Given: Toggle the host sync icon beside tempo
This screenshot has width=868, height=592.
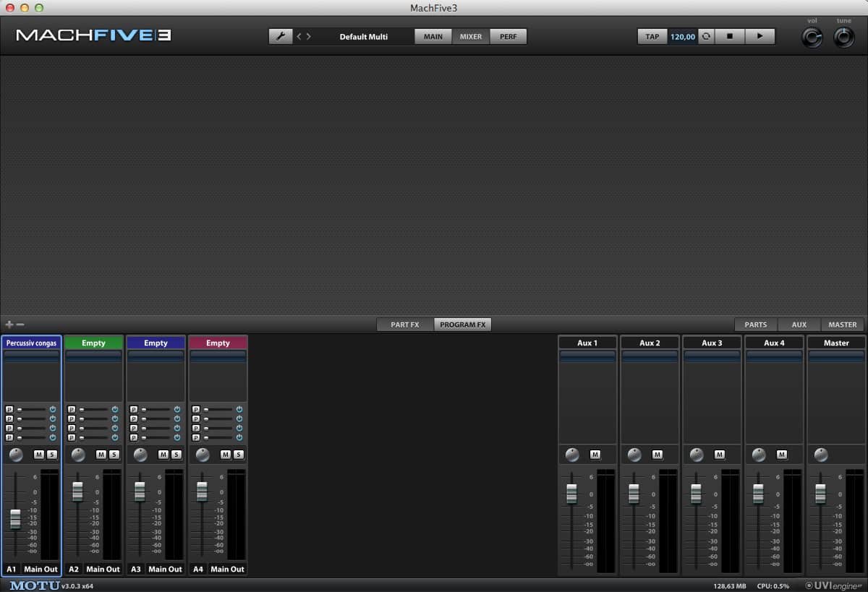Looking at the screenshot, I should pyautogui.click(x=706, y=36).
